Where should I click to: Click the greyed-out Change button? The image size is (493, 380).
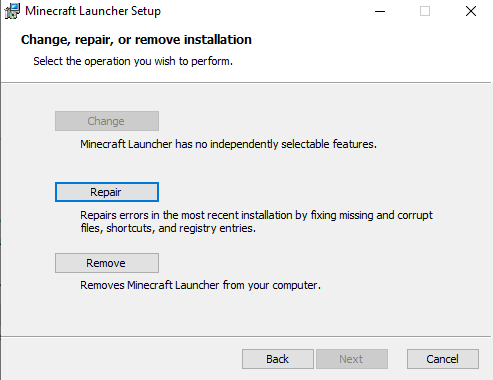[x=107, y=121]
